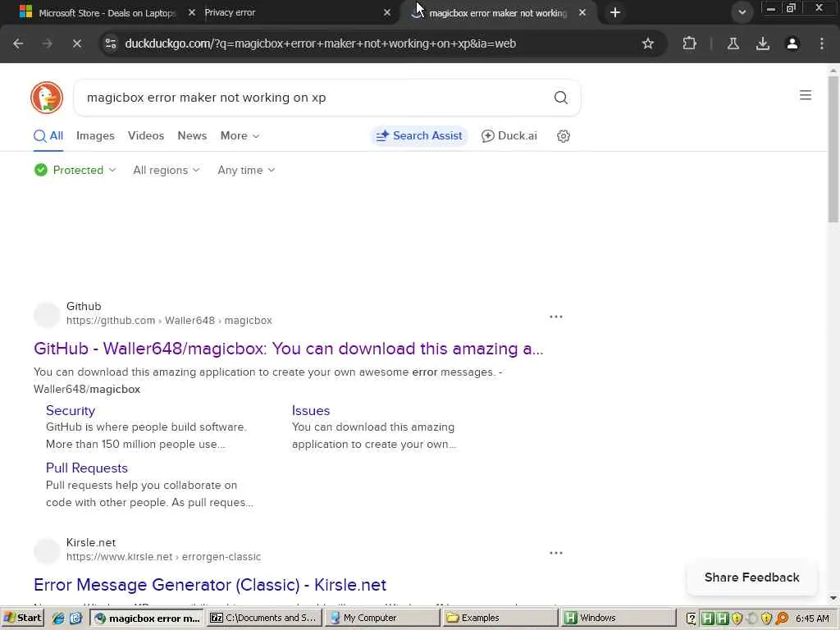This screenshot has width=840, height=630.
Task: Go back using browser back arrow
Action: tap(18, 43)
